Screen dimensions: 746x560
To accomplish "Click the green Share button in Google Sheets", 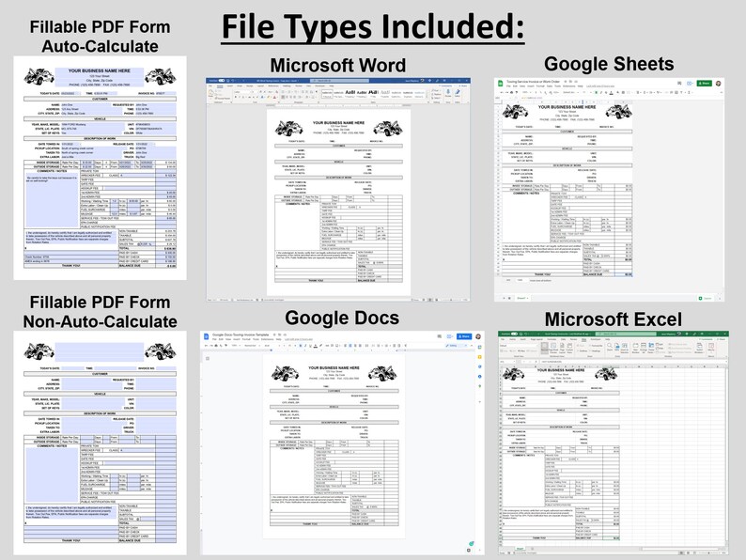I will 704,84.
